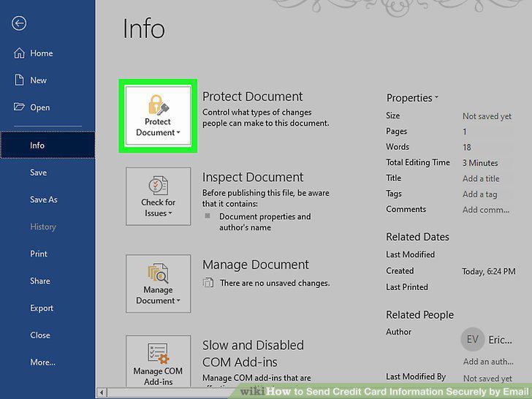Click the back arrow circle icon
Viewport: 532px width, 399px height.
19,23
